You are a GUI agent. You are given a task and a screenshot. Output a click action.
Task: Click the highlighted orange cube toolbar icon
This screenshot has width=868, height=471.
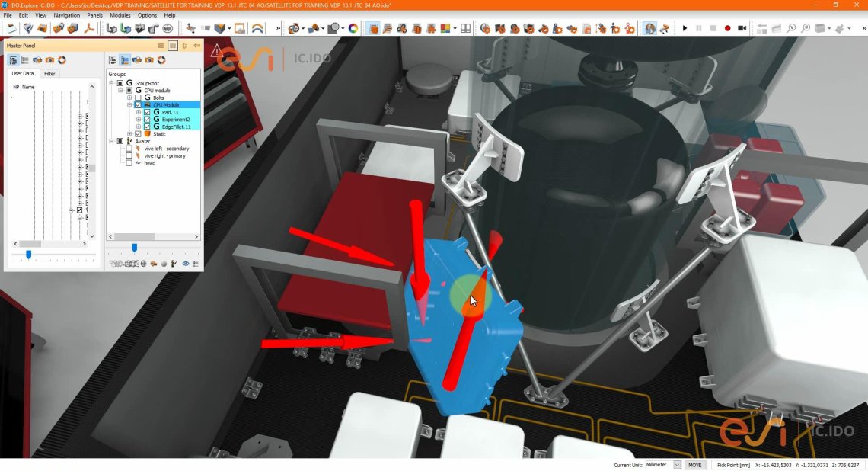pos(374,28)
